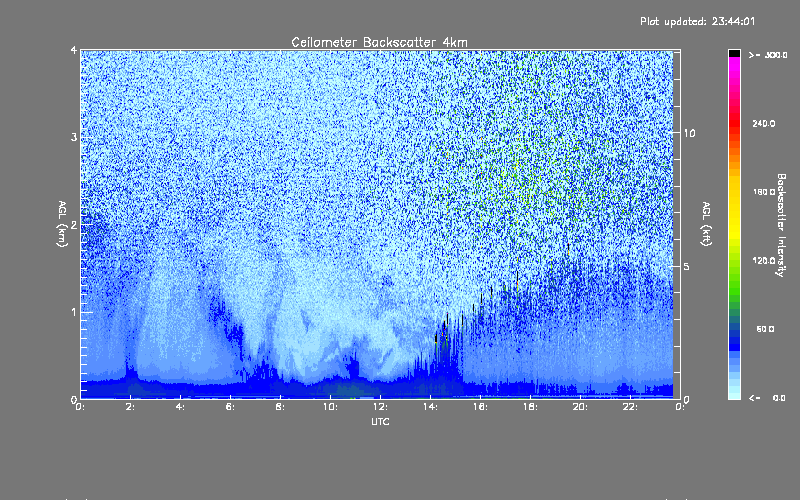The height and width of the screenshot is (500, 800).
Task: Click the '1' km altitude tick label
Action: (74, 312)
